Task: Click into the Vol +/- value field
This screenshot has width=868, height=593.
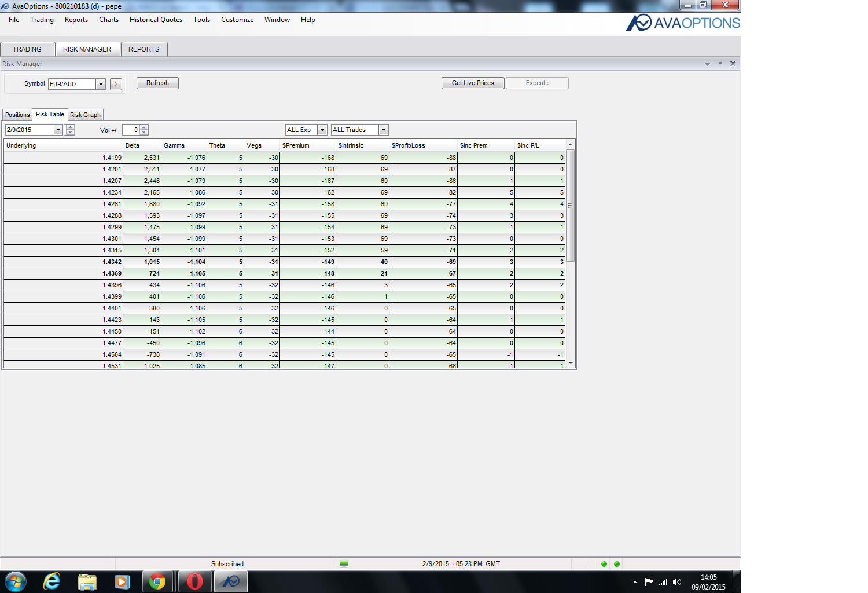Action: click(131, 130)
